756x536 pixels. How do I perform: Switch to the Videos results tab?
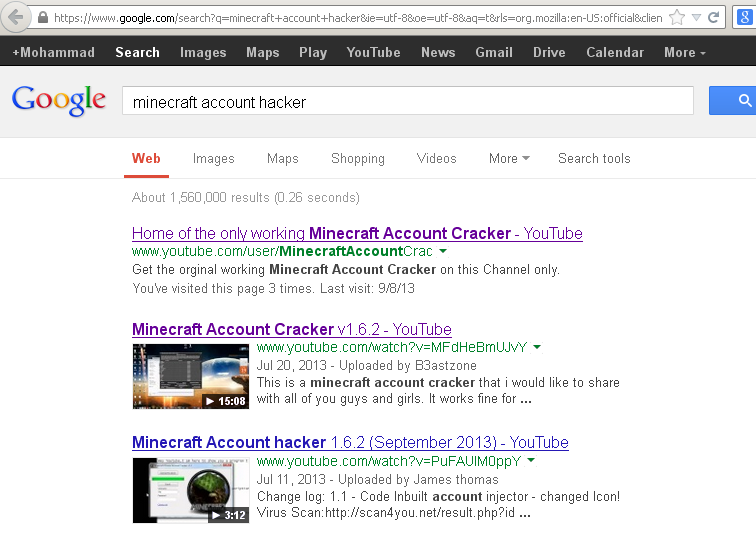436,159
